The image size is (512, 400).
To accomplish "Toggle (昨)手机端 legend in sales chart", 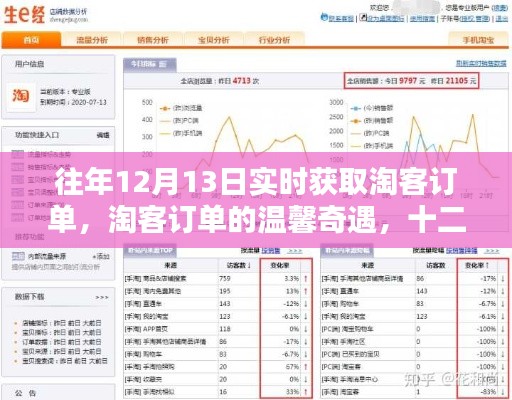I will pyautogui.click(x=372, y=146).
